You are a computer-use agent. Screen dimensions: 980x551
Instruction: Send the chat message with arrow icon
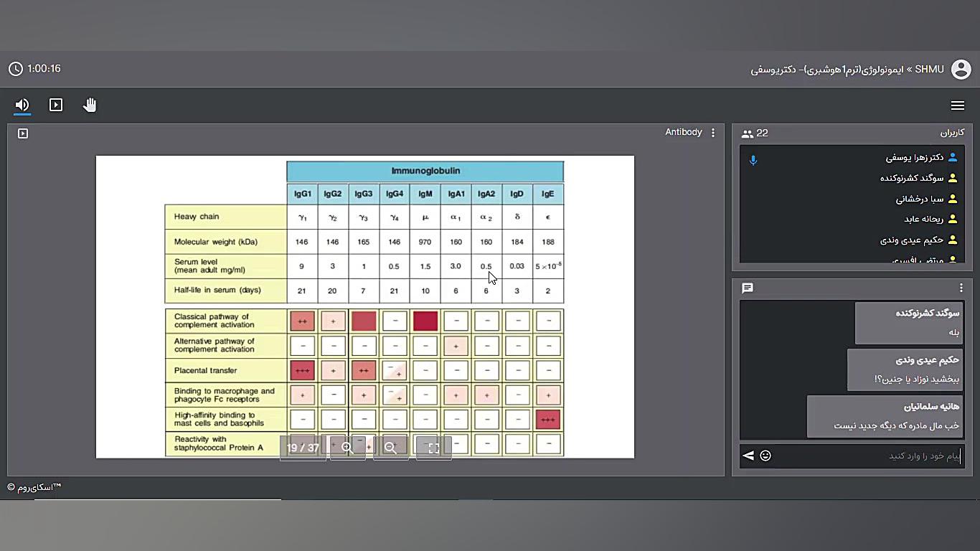[748, 456]
